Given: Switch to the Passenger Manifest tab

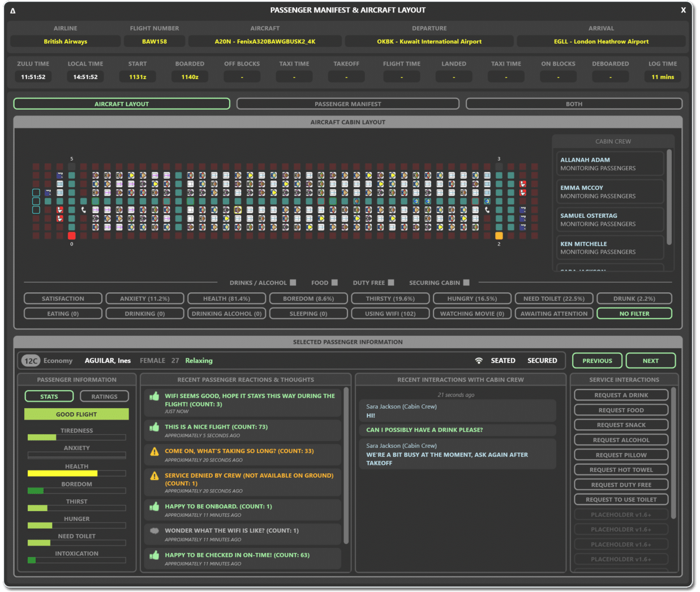Looking at the screenshot, I should [x=347, y=104].
